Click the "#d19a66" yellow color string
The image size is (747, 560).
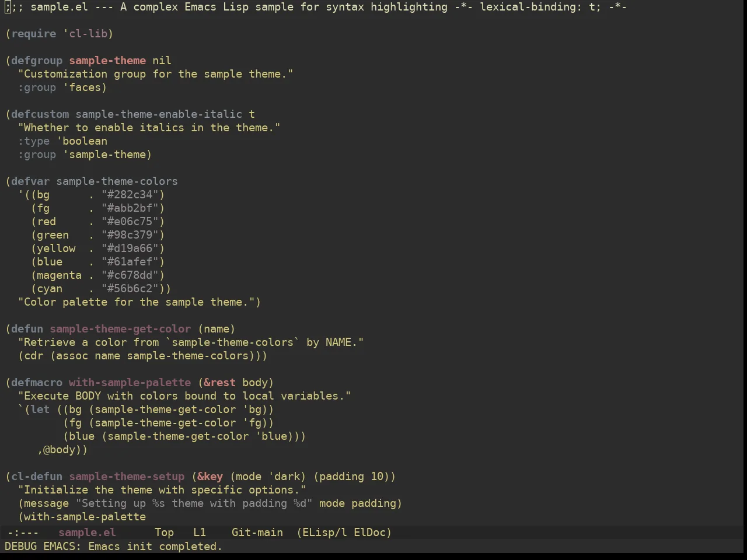click(x=130, y=249)
